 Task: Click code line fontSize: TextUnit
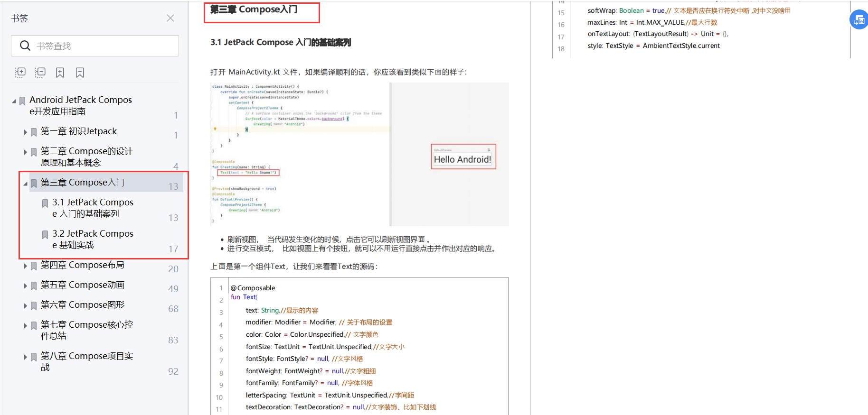coord(325,347)
